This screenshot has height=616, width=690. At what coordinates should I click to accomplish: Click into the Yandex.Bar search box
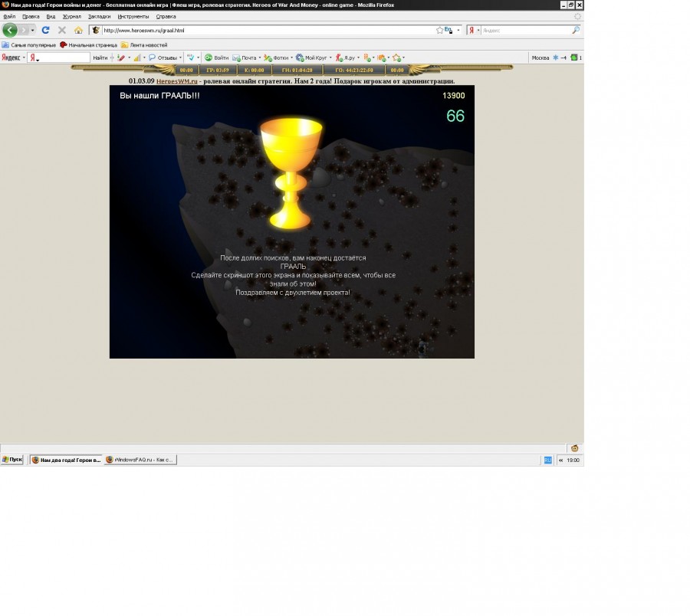(x=59, y=57)
